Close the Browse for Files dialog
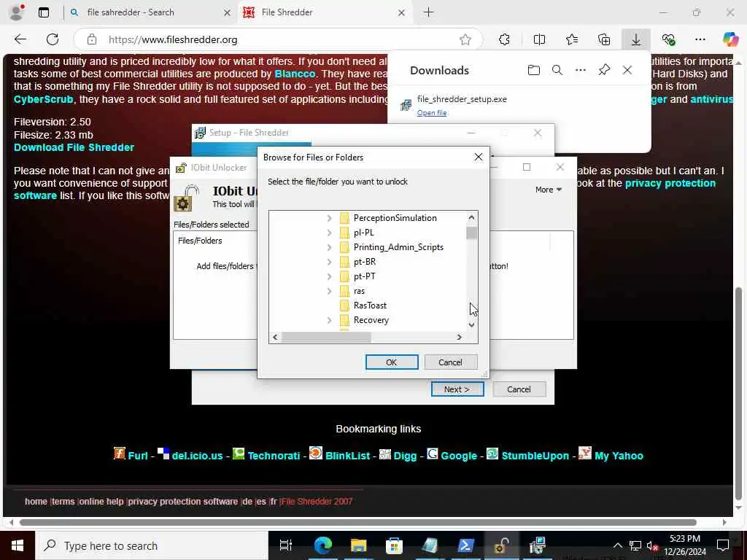Image resolution: width=747 pixels, height=560 pixels. point(479,157)
